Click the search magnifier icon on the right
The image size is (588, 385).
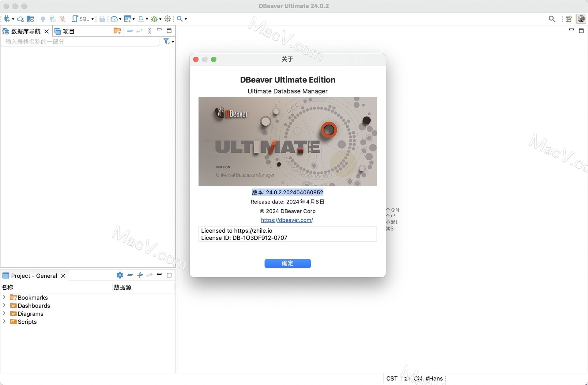click(x=552, y=19)
